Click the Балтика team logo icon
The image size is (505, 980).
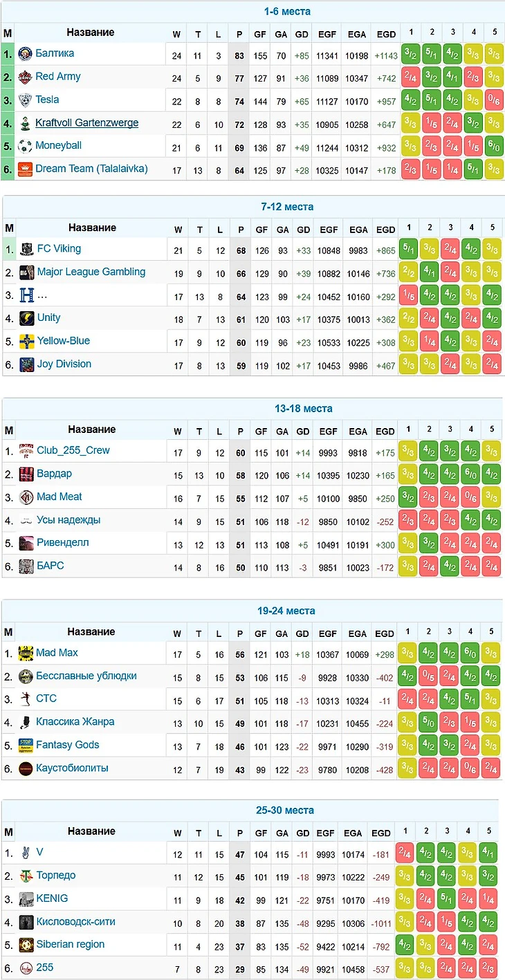(x=25, y=54)
